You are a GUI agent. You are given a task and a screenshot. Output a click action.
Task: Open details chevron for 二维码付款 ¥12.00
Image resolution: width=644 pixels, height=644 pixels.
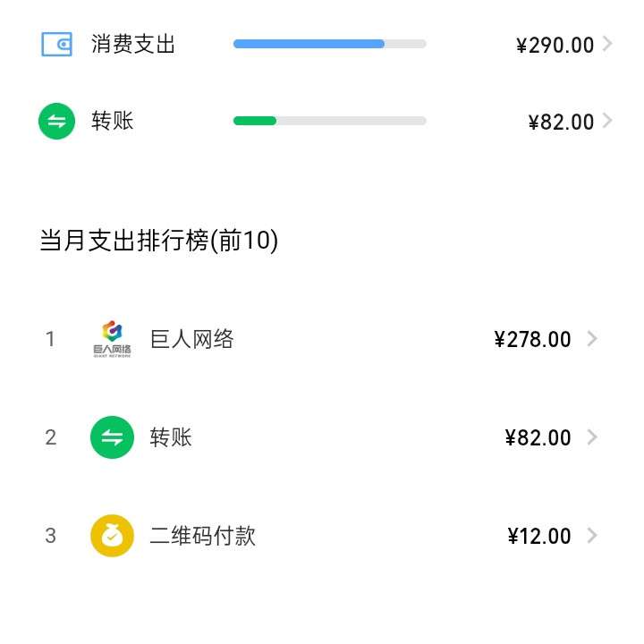tap(591, 536)
